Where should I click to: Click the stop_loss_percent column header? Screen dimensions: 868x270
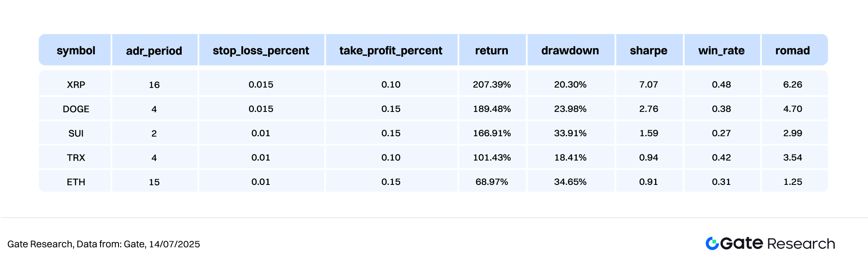(261, 50)
